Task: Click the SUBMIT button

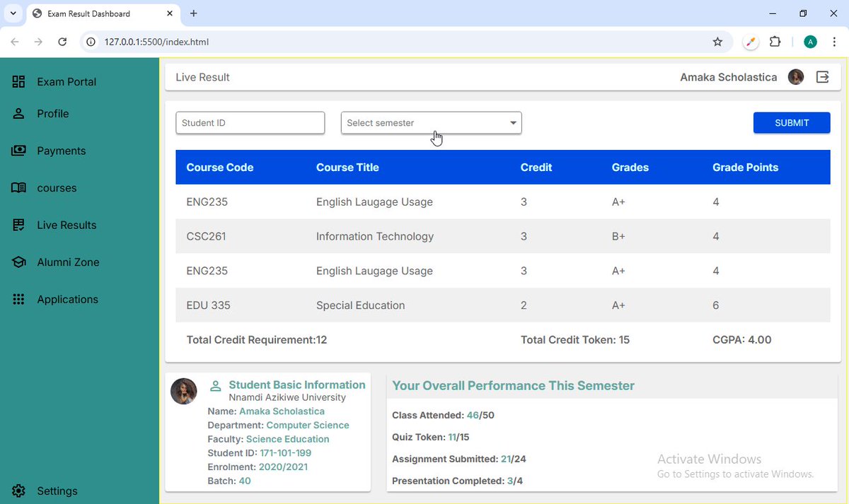Action: click(791, 122)
